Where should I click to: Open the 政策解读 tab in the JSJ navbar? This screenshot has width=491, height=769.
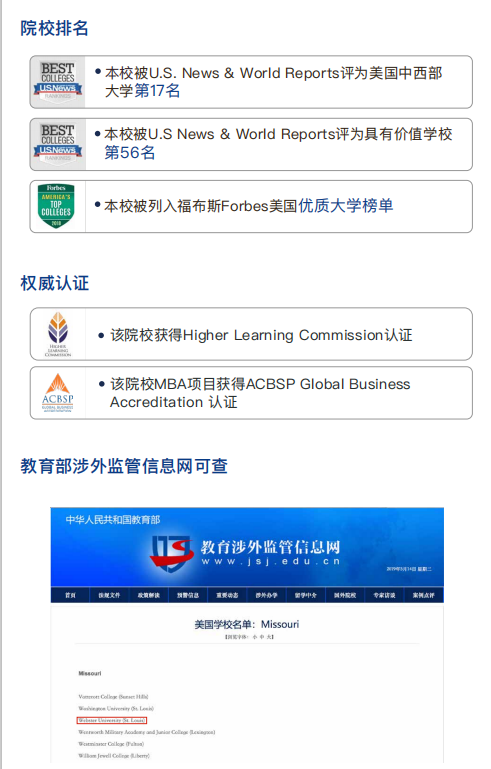click(x=149, y=595)
